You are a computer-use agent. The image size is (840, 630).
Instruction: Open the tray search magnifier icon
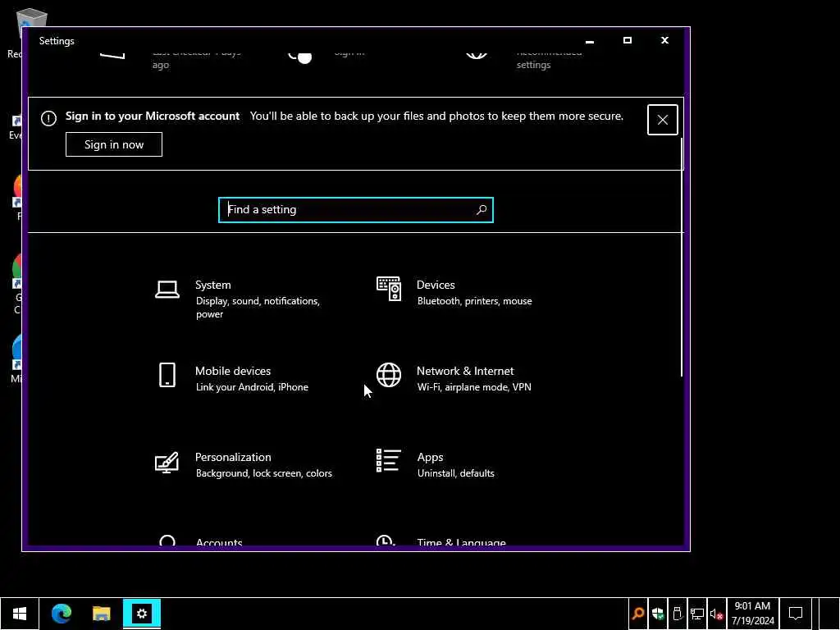click(x=638, y=614)
